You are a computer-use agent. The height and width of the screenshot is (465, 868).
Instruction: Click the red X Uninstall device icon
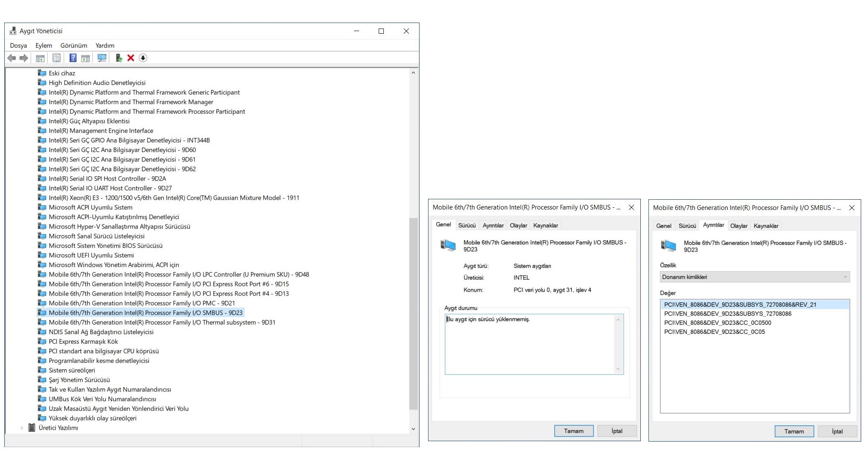pyautogui.click(x=131, y=58)
